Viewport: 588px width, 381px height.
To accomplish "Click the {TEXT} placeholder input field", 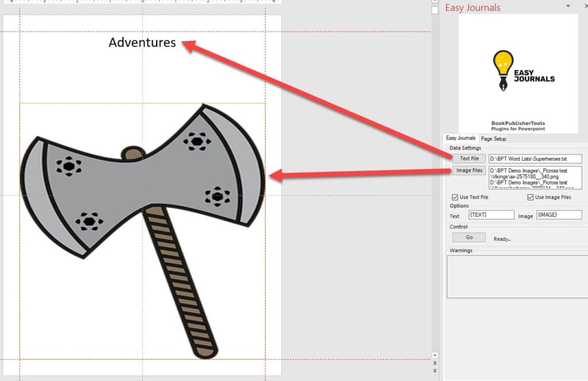I will point(491,215).
